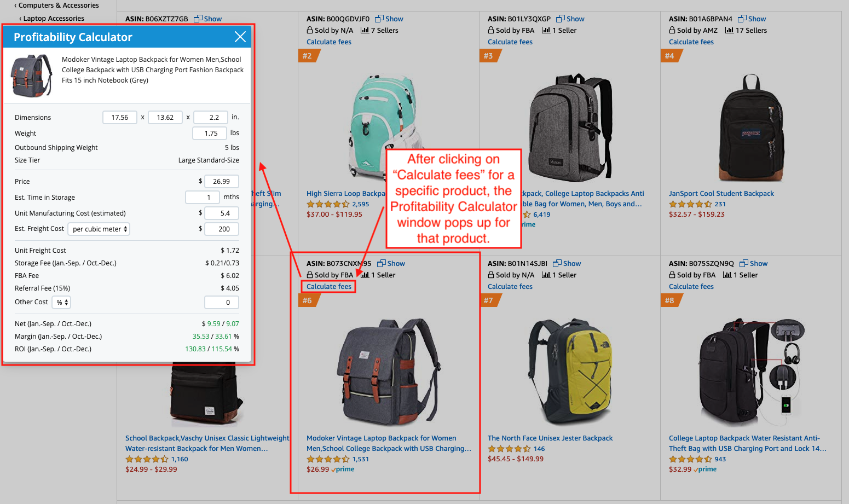Edit the Unit Manufacturing Cost field
This screenshot has height=504, width=849.
tap(222, 213)
